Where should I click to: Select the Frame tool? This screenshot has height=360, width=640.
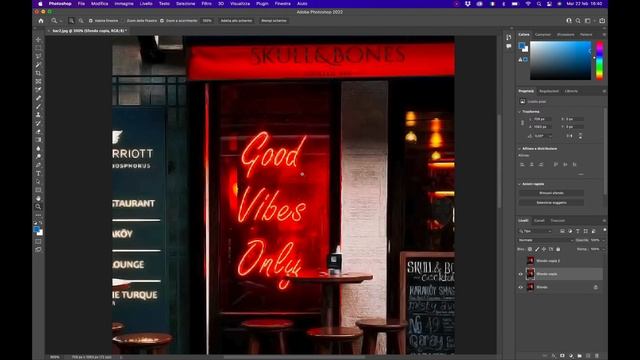pos(38,81)
